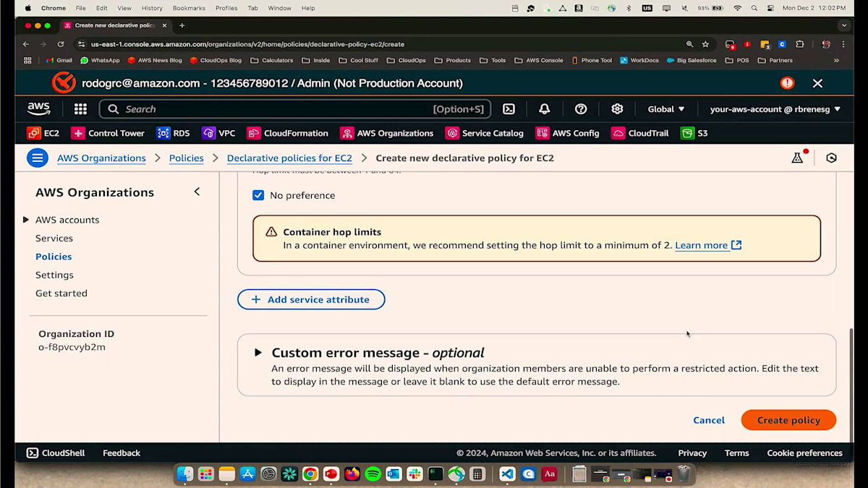
Task: Open VPC favorite shortcut
Action: [x=218, y=133]
